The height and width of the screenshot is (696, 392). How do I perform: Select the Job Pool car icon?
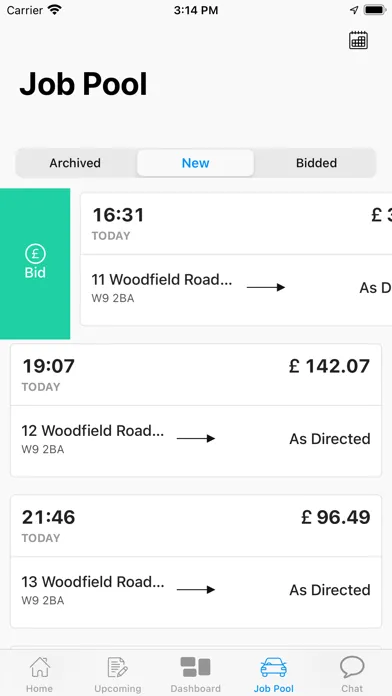pyautogui.click(x=273, y=668)
